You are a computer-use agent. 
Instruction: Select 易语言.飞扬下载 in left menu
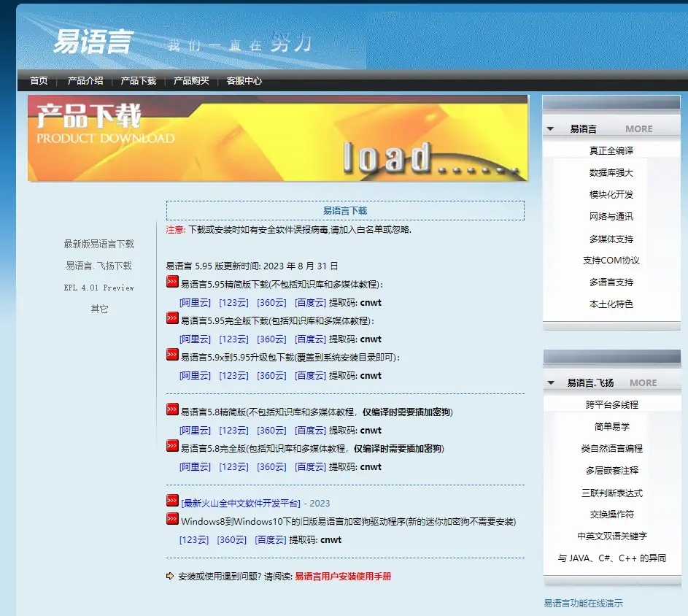(98, 266)
